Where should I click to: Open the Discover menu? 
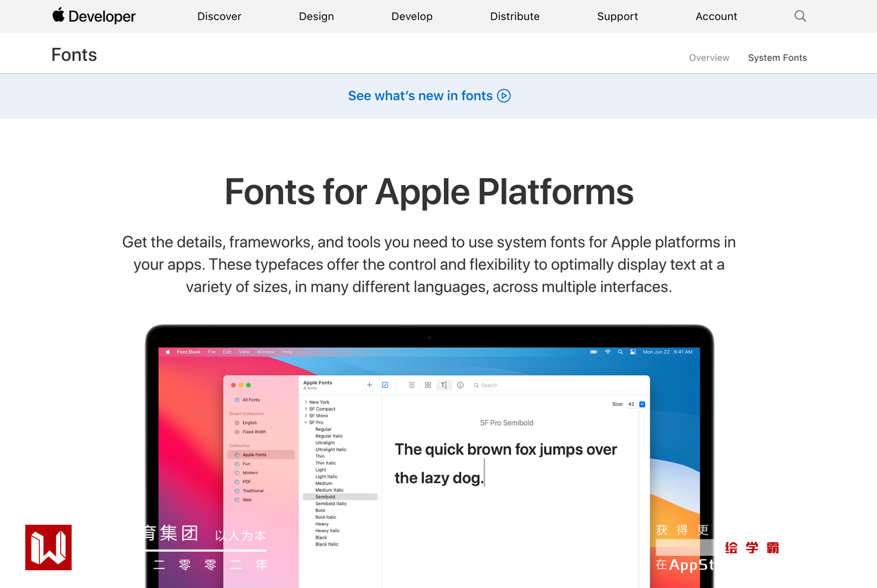(x=219, y=16)
